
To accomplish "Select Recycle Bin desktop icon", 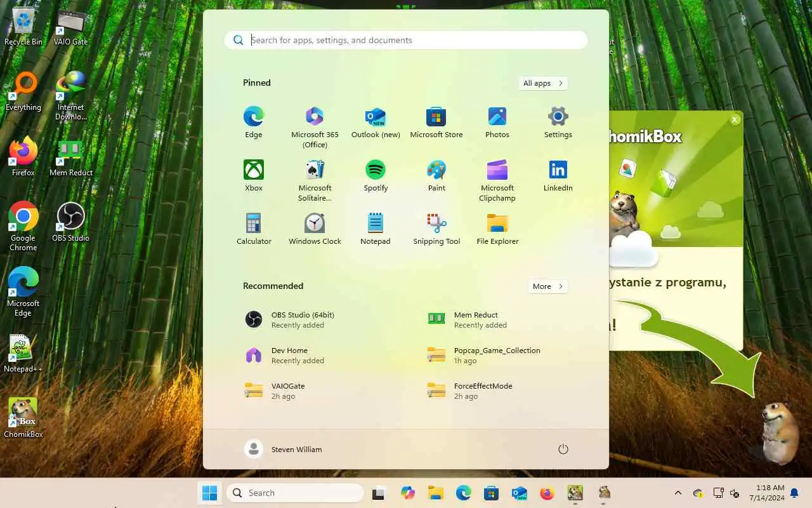I will coord(23,27).
